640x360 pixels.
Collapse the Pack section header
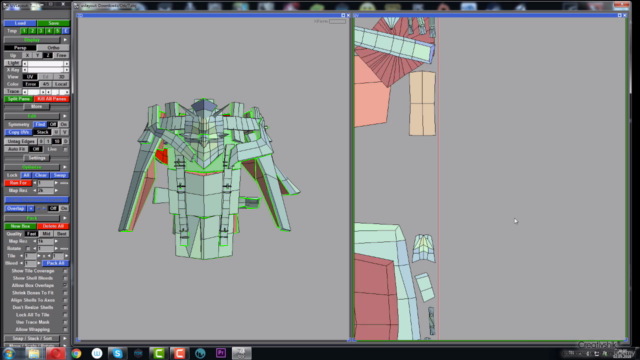click(x=32, y=218)
